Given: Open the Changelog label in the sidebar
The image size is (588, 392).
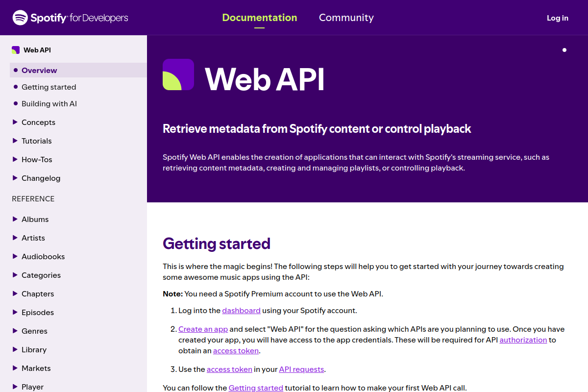Looking at the screenshot, I should (x=41, y=178).
